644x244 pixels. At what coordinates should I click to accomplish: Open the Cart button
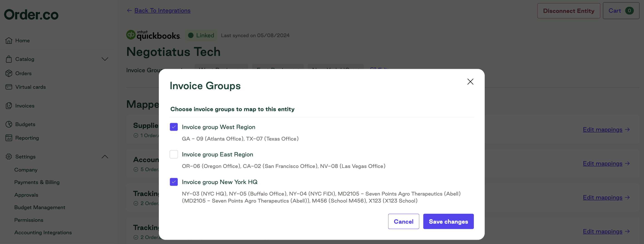(621, 11)
